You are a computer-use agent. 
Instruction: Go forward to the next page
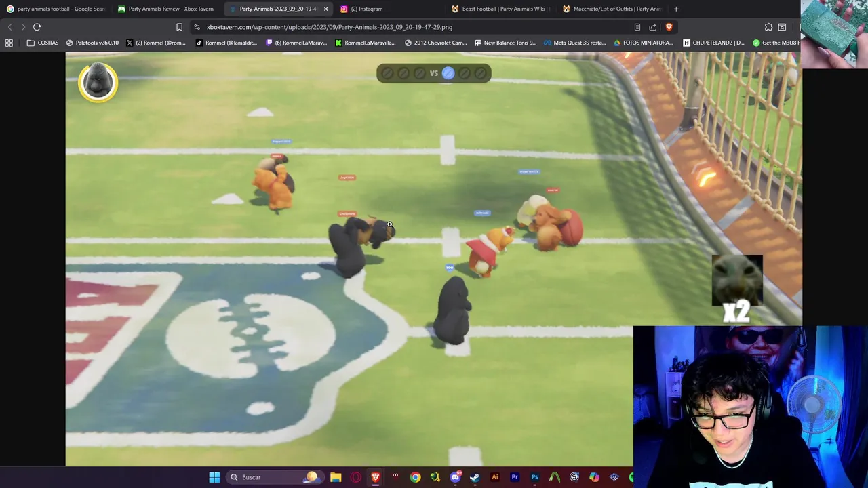pyautogui.click(x=23, y=27)
